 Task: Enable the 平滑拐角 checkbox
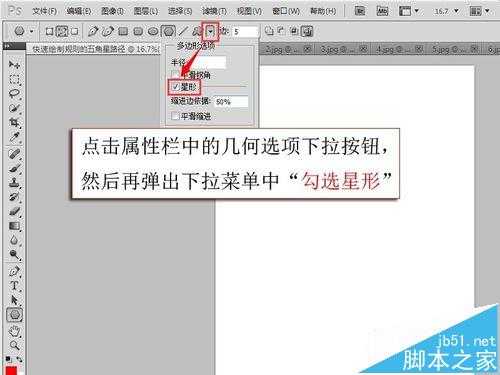click(x=174, y=74)
